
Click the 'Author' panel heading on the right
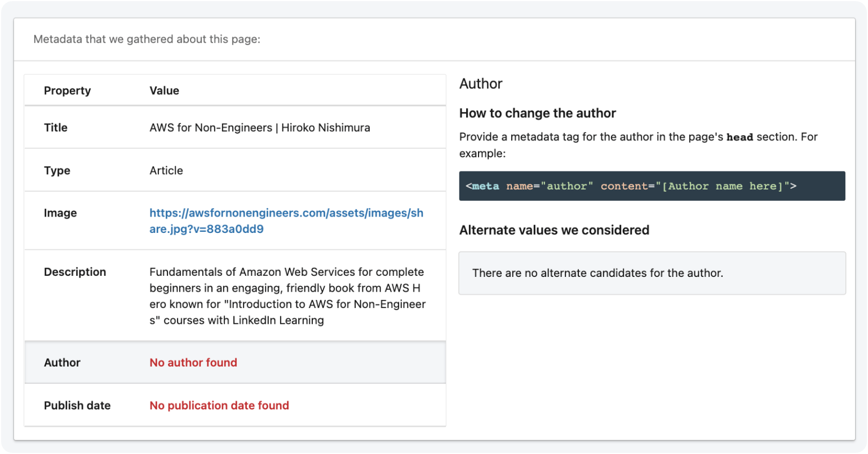[x=481, y=84]
